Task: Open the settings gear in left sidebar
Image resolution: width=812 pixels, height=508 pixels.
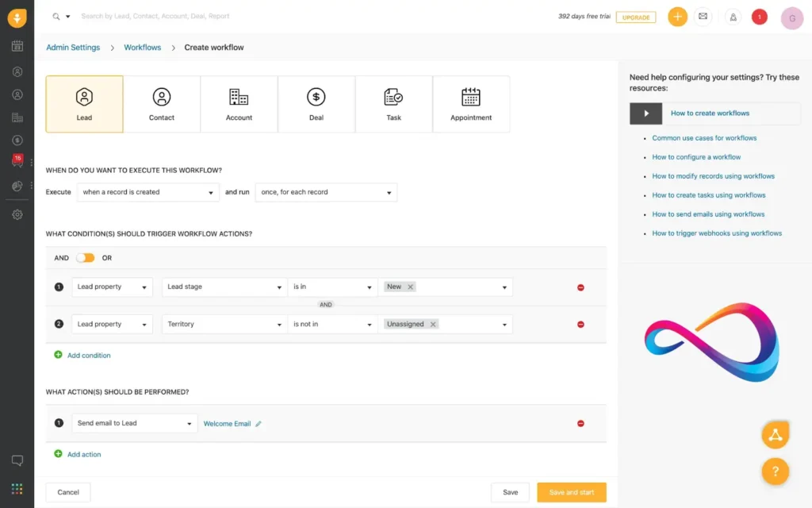Action: [x=17, y=214]
